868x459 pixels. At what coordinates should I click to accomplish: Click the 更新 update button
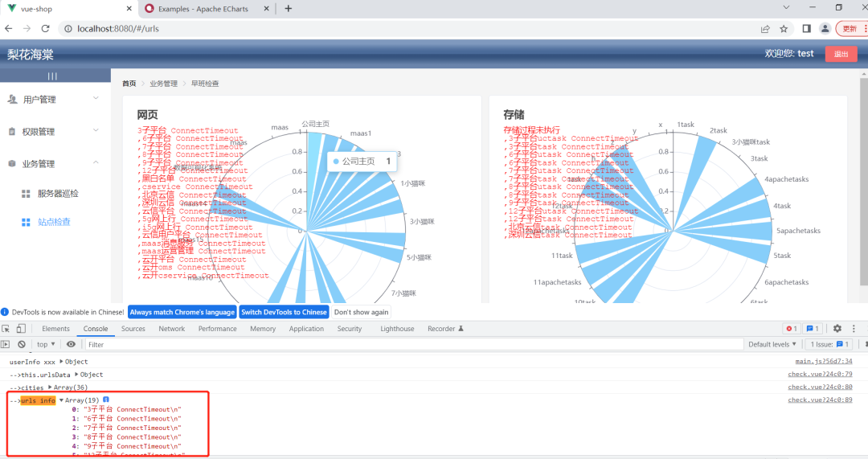pos(851,29)
